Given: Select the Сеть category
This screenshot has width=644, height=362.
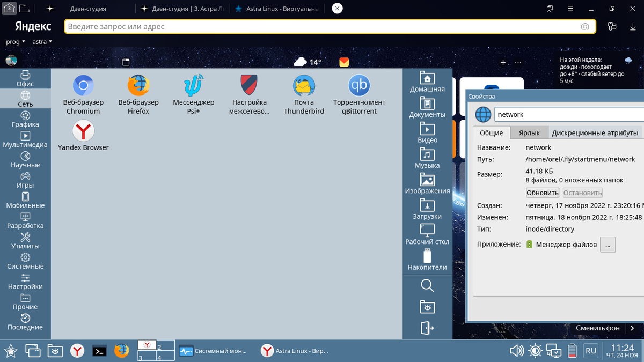Looking at the screenshot, I should [25, 99].
